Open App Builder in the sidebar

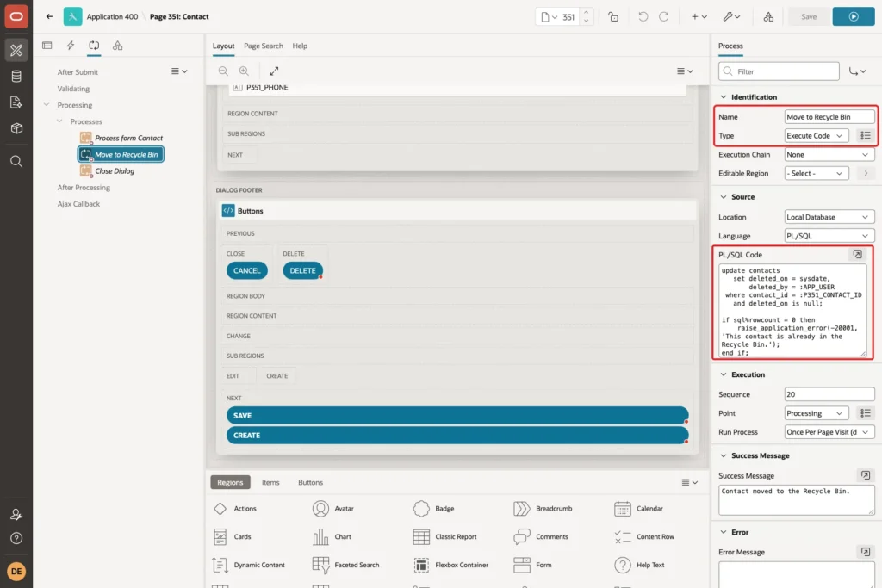tap(16, 50)
